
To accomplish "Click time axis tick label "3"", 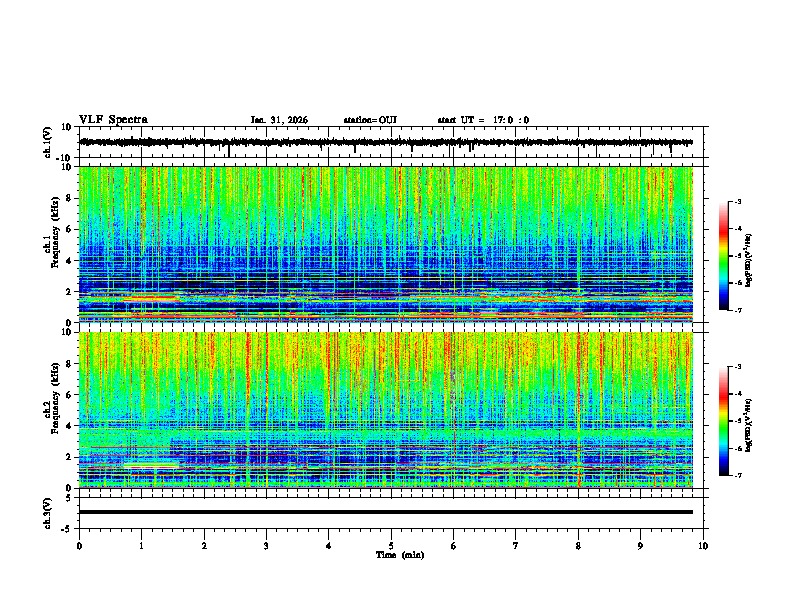I will (x=266, y=546).
